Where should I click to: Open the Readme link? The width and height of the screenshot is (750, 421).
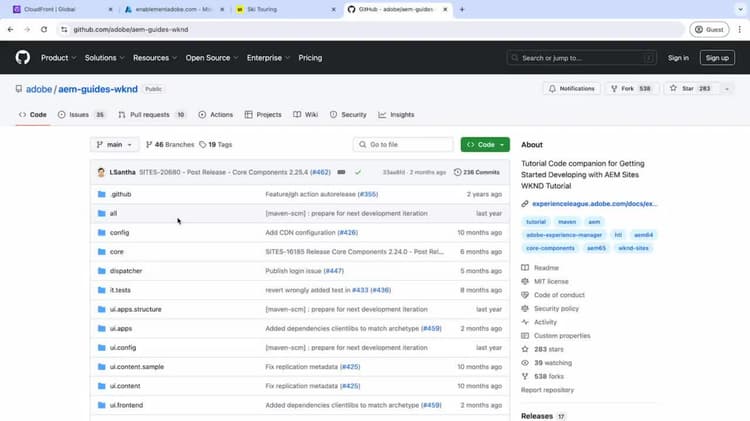coord(546,268)
